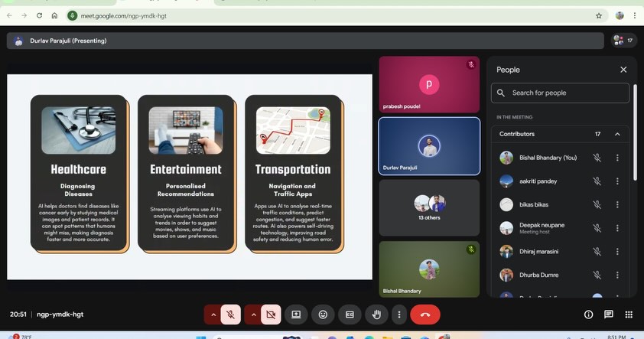
Task: Click the People panel scrollbar
Action: [x=635, y=132]
